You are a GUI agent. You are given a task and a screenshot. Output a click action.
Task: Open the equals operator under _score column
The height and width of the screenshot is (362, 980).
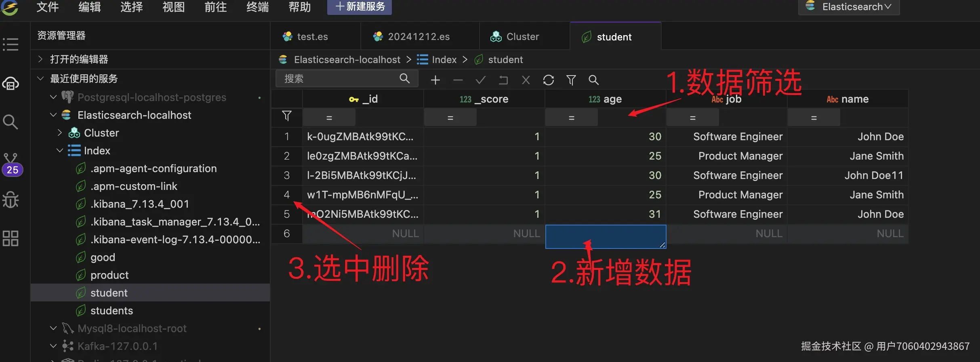[x=450, y=118]
